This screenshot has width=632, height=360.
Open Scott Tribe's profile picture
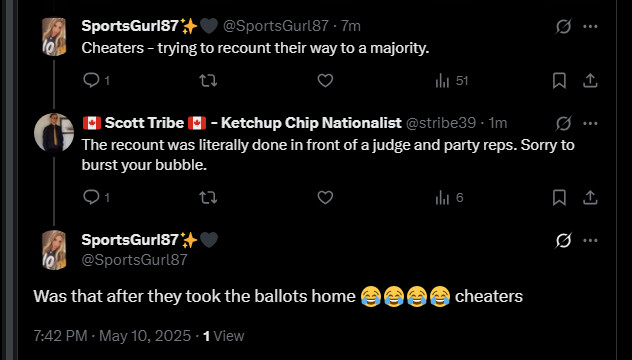click(54, 133)
